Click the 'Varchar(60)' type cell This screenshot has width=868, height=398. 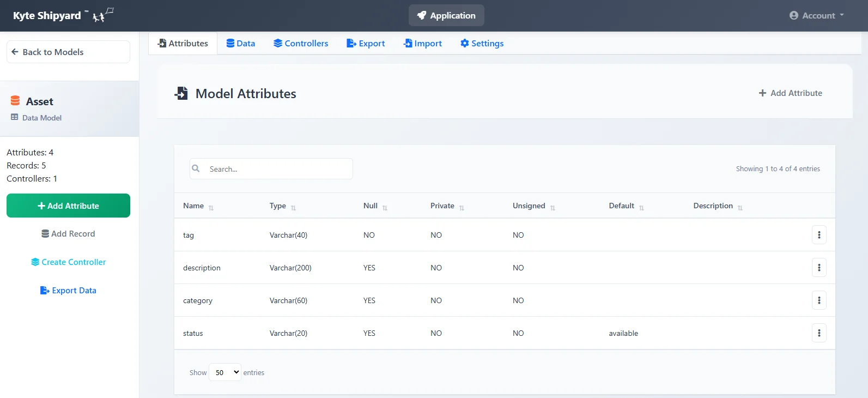pos(288,300)
